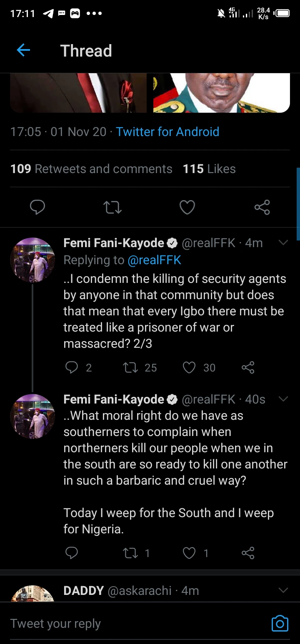
Task: Tap reply icon on the main tweet
Action: (37, 207)
